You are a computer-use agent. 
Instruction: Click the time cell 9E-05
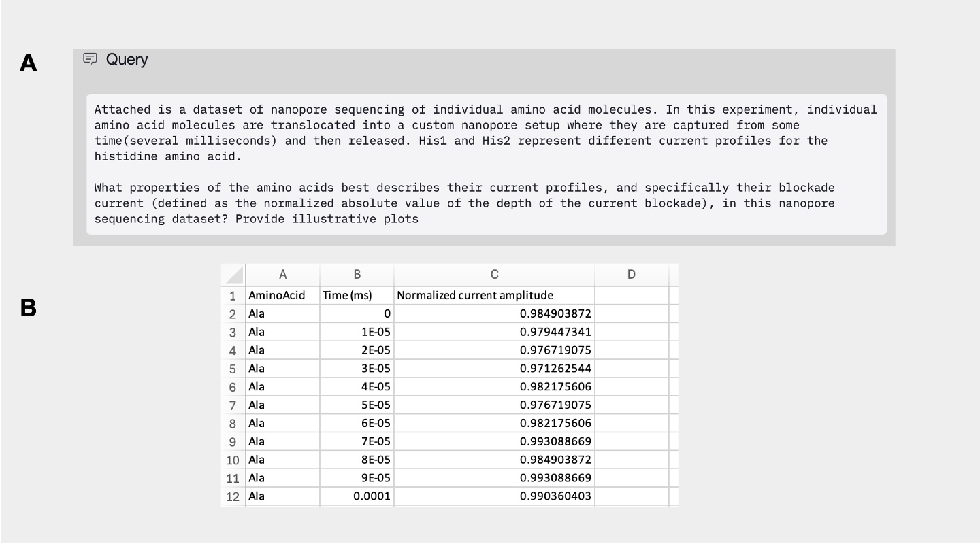pos(357,478)
